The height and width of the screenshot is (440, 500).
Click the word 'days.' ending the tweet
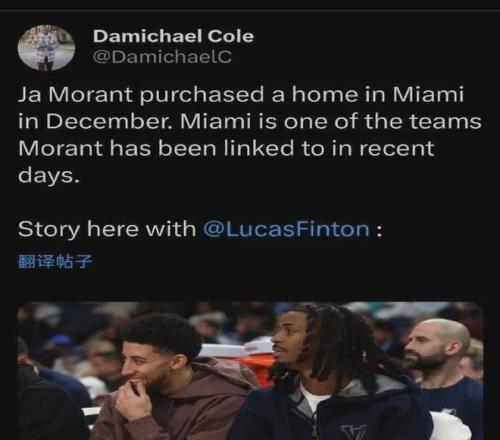click(49, 175)
